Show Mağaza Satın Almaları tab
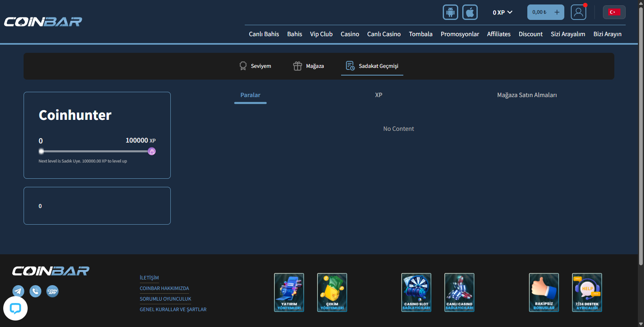 [x=527, y=95]
